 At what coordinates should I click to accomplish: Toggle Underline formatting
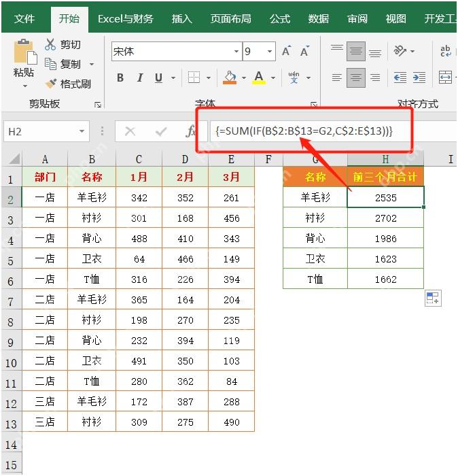(158, 78)
